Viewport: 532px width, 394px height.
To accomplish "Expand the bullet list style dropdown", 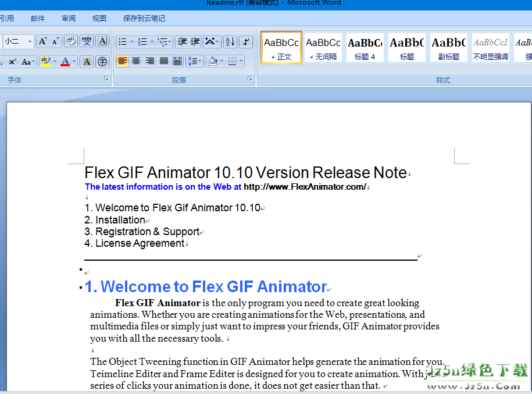I will [x=131, y=42].
